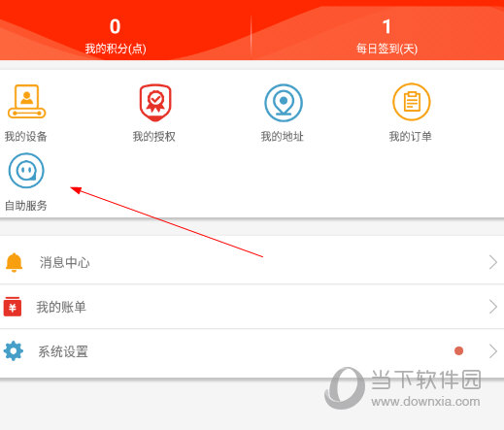Screen dimensions: 504x430
Task: View 我的积分(点) points label
Action: point(116,49)
